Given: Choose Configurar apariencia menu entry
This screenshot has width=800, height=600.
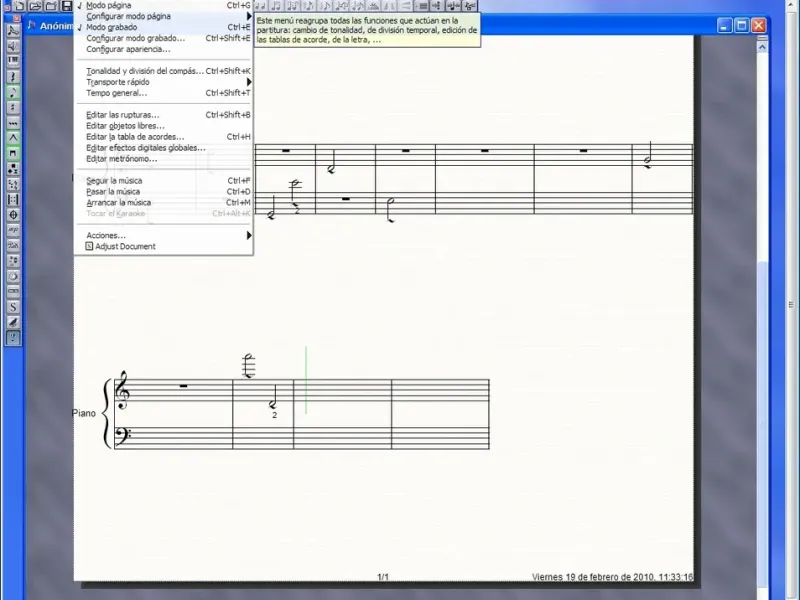Looking at the screenshot, I should 163,49.
